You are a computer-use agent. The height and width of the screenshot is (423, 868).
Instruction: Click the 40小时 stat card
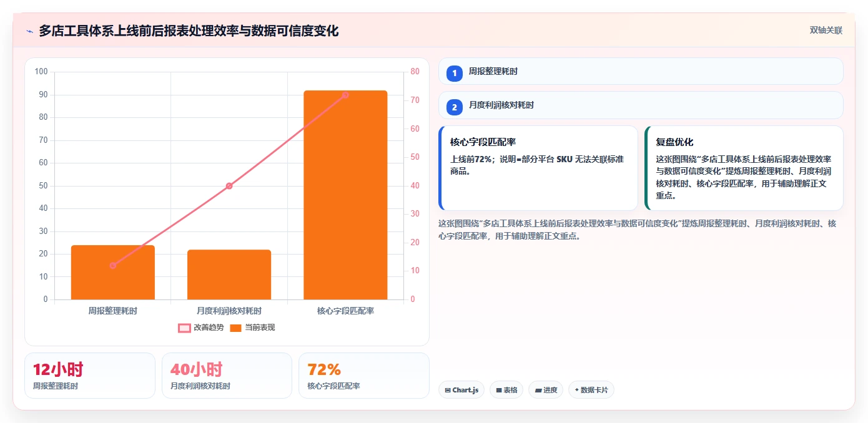(227, 376)
